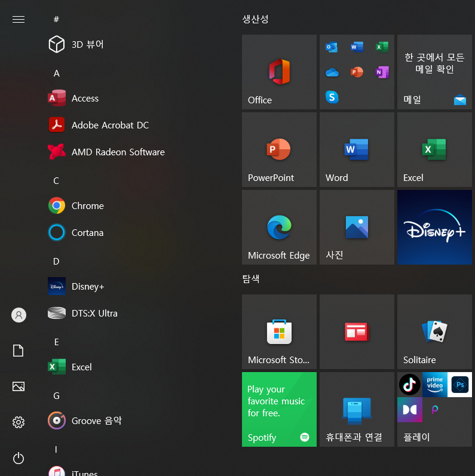Launch the PowerPoint tile
475x476 pixels.
point(279,150)
